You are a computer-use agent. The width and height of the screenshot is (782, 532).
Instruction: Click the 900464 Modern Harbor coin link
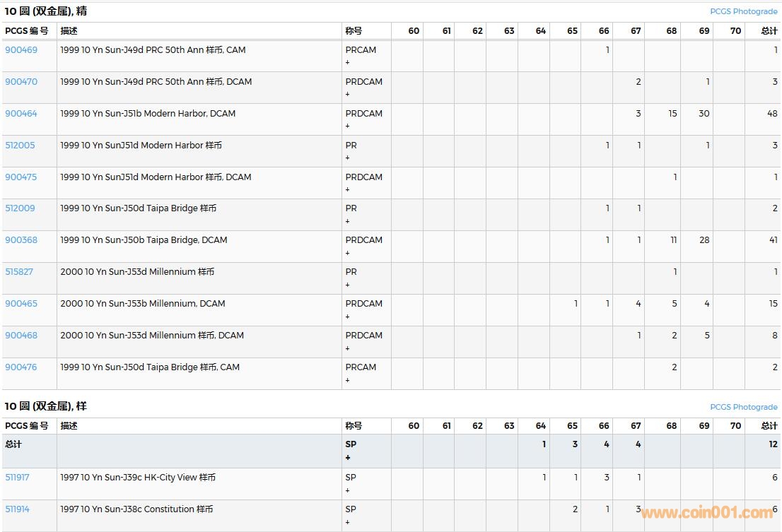click(21, 114)
